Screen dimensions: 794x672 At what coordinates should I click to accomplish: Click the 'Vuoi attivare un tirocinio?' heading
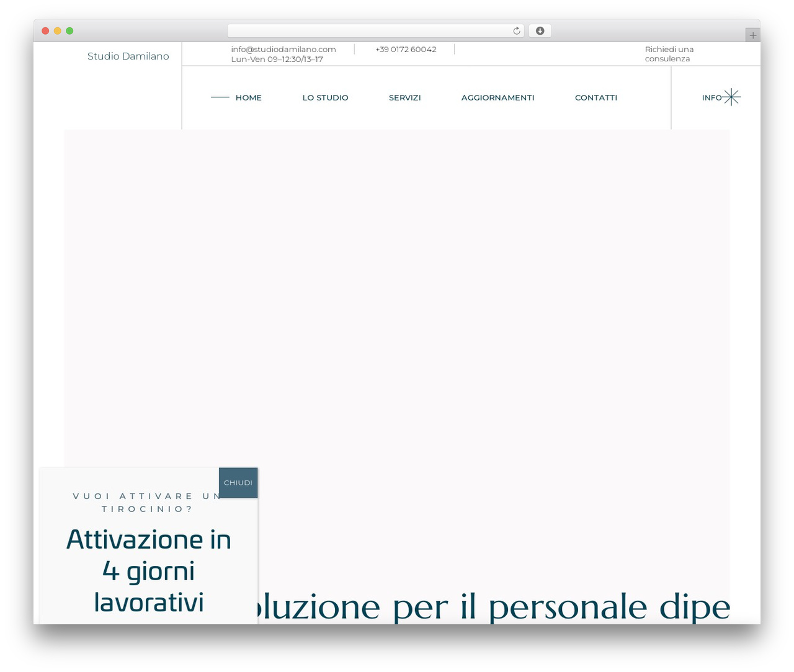tap(147, 503)
